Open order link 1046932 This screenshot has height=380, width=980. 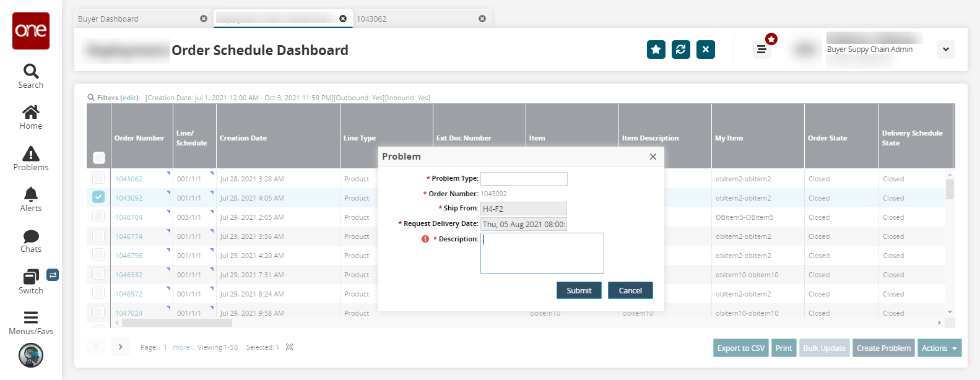[129, 275]
